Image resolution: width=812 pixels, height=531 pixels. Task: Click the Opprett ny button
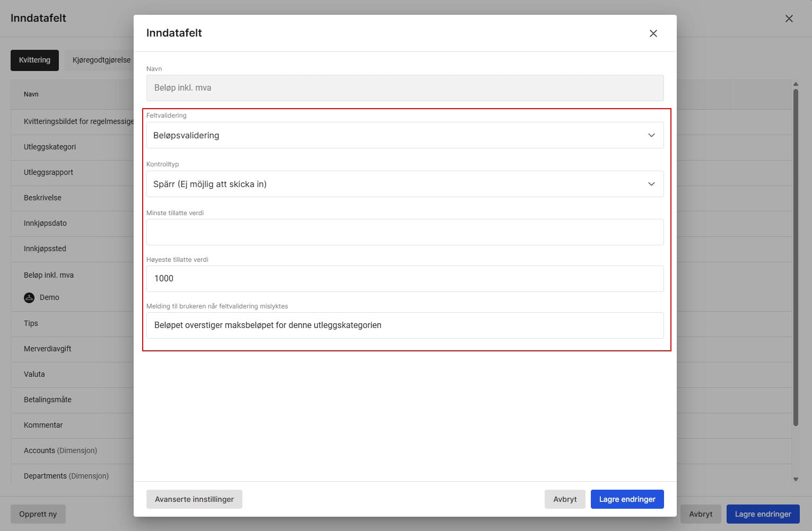38,514
